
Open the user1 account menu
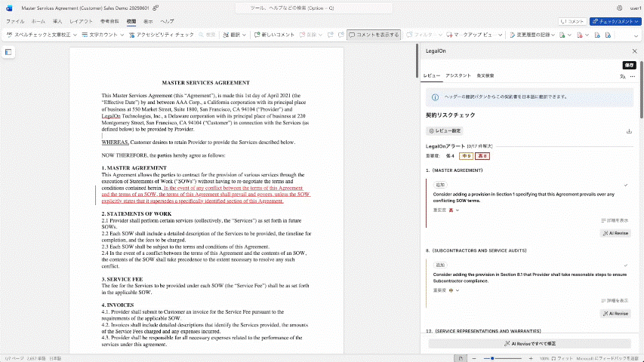tap(636, 8)
